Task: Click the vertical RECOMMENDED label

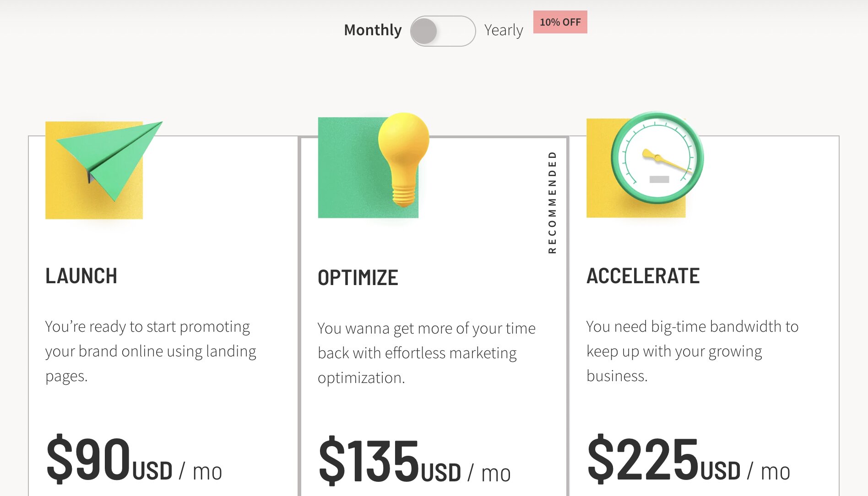Action: (552, 202)
